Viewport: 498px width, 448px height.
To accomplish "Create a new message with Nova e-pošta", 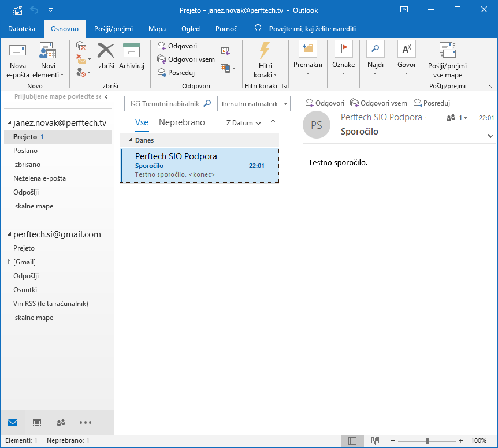I will coord(18,61).
